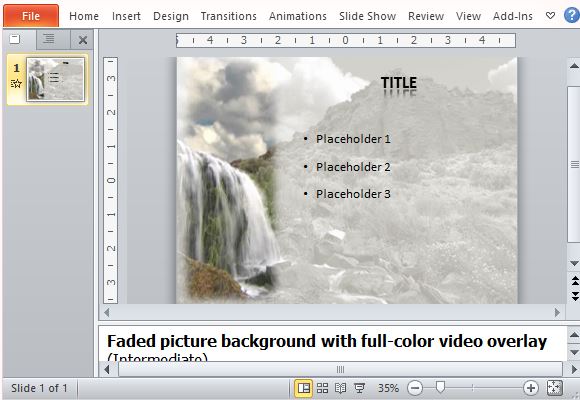Click the Placeholder 2 bullet text
The width and height of the screenshot is (580, 400).
[353, 167]
